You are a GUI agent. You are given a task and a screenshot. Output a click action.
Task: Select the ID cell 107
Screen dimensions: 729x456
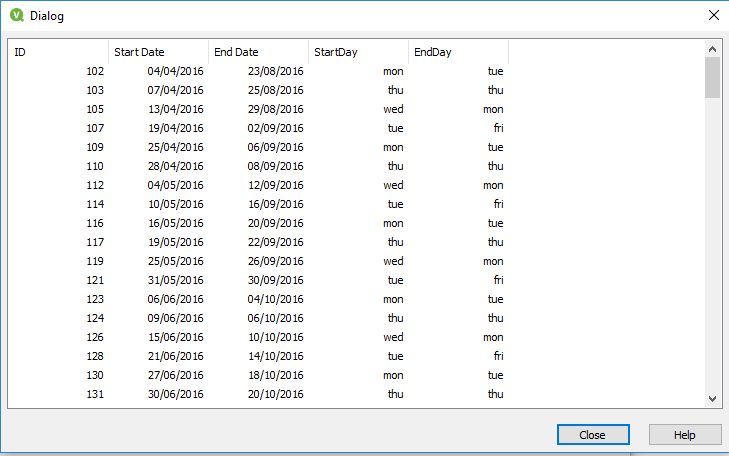(95, 128)
